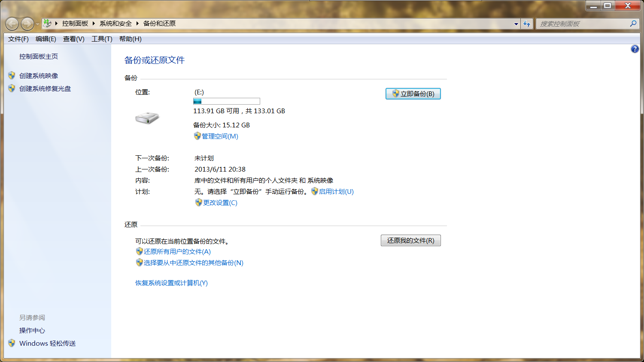
Task: Click the back navigation arrow
Action: click(x=12, y=24)
